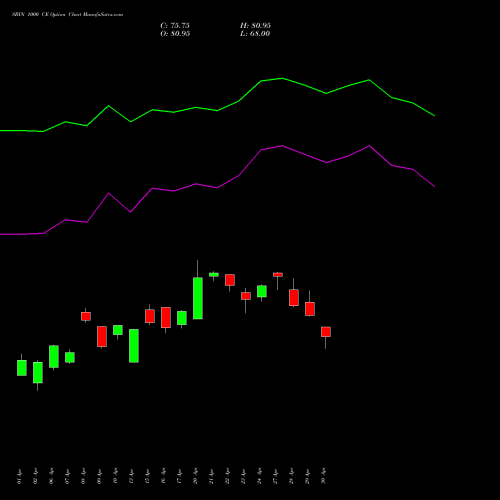Click the small green candle on 21 Apr

(214, 275)
